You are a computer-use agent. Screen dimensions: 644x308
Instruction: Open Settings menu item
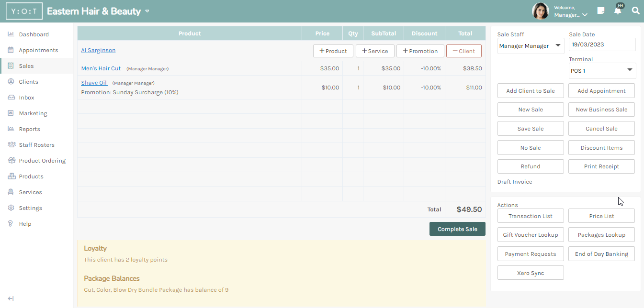[x=30, y=208]
